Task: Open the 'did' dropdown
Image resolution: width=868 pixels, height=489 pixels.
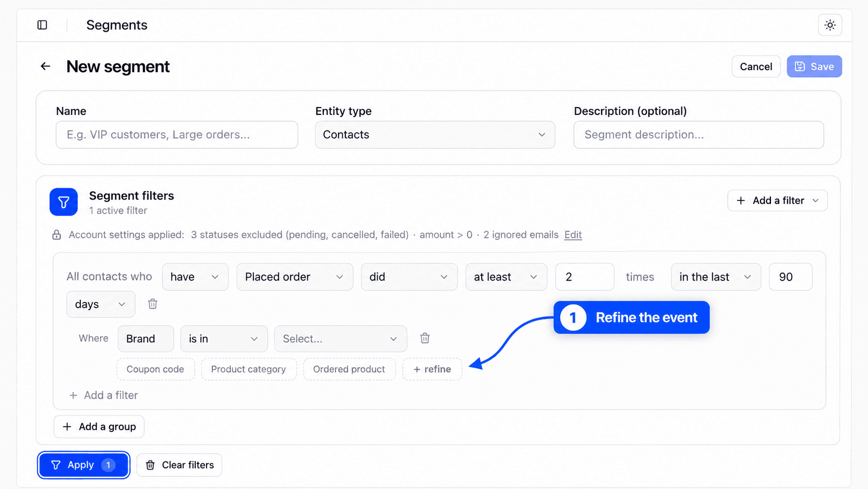Action: tap(409, 277)
